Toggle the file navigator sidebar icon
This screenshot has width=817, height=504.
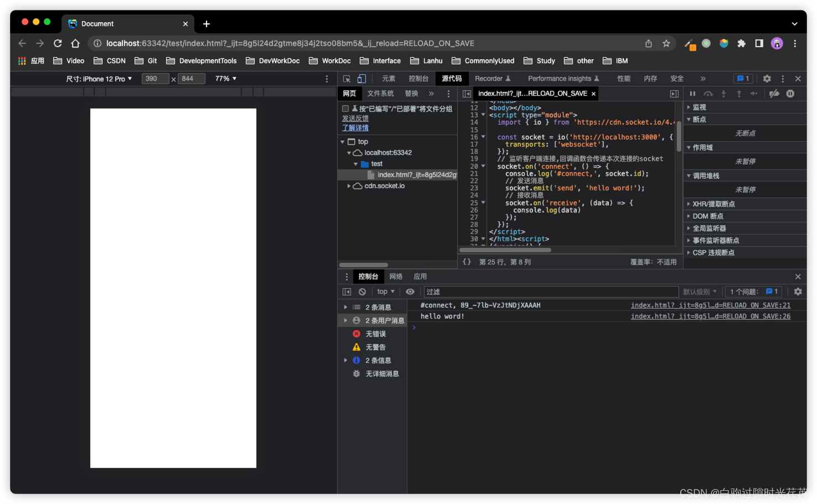[x=467, y=93]
